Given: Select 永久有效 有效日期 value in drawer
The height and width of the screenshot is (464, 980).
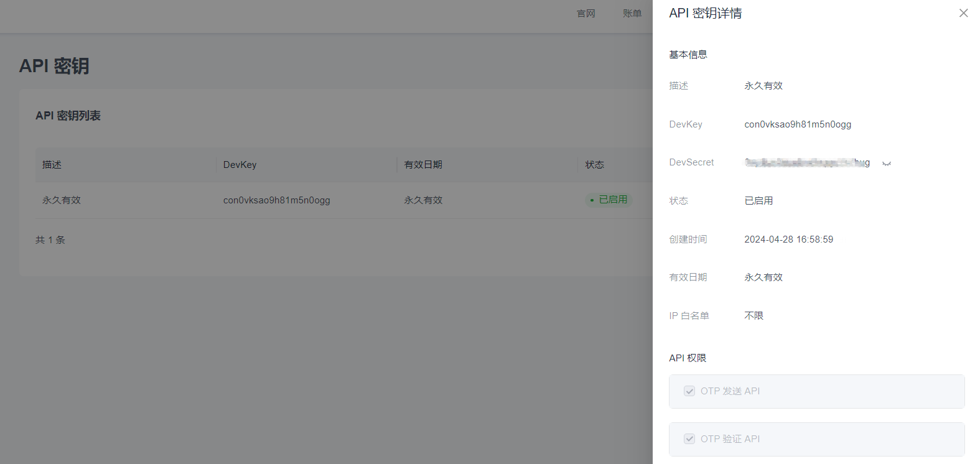Looking at the screenshot, I should (x=763, y=277).
